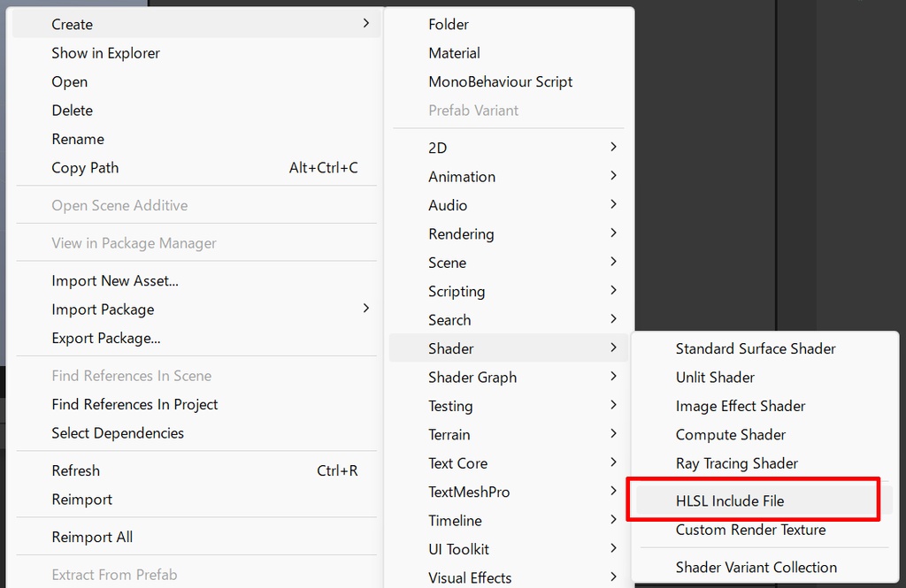Create a new Folder

[449, 25]
